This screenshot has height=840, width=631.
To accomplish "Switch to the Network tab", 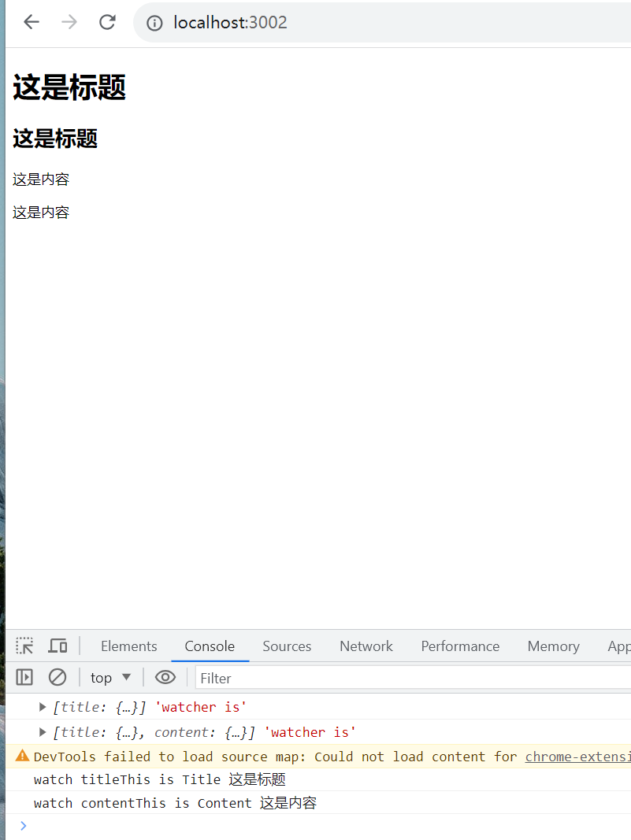I will 366,646.
